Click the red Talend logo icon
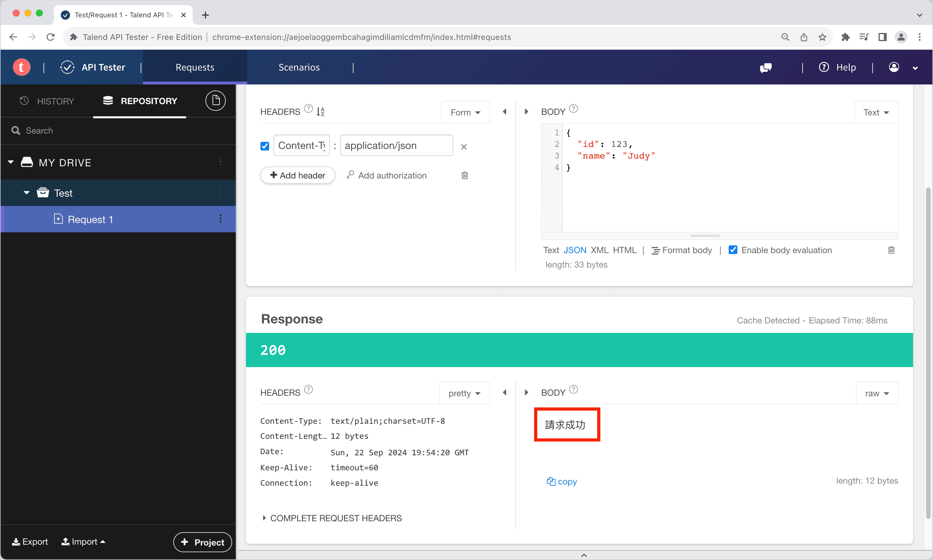The width and height of the screenshot is (933, 560). (21, 67)
